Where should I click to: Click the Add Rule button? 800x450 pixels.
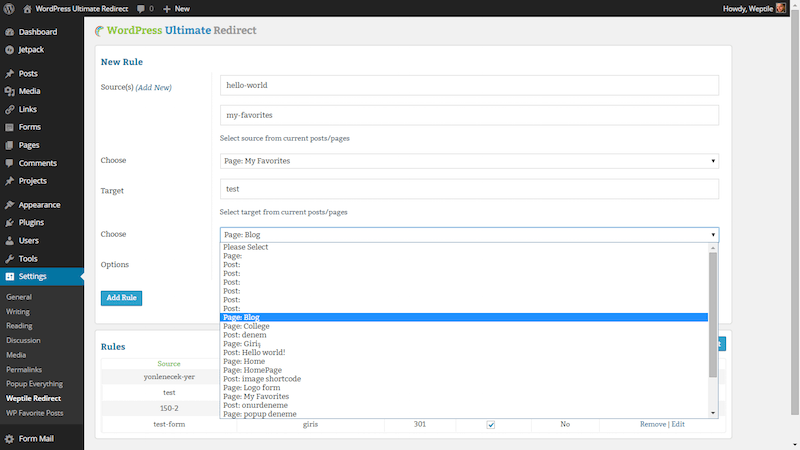121,297
